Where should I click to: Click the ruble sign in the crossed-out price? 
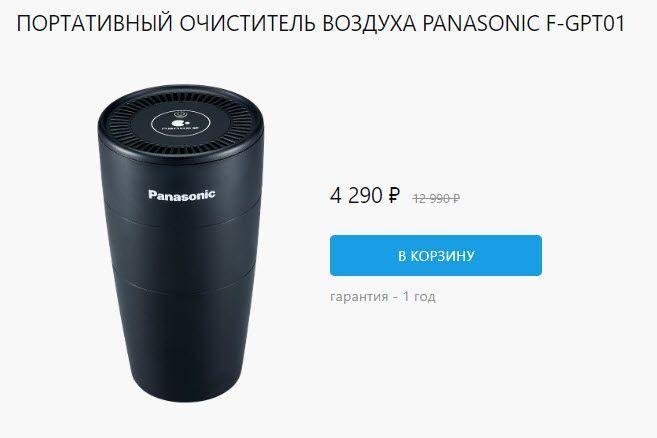tap(456, 198)
